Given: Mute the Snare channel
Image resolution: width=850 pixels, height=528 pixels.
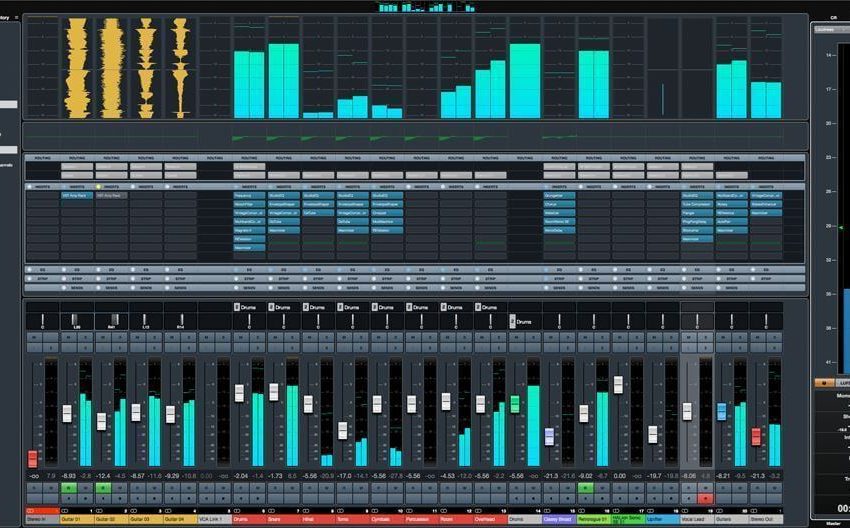Looking at the screenshot, I should point(275,337).
